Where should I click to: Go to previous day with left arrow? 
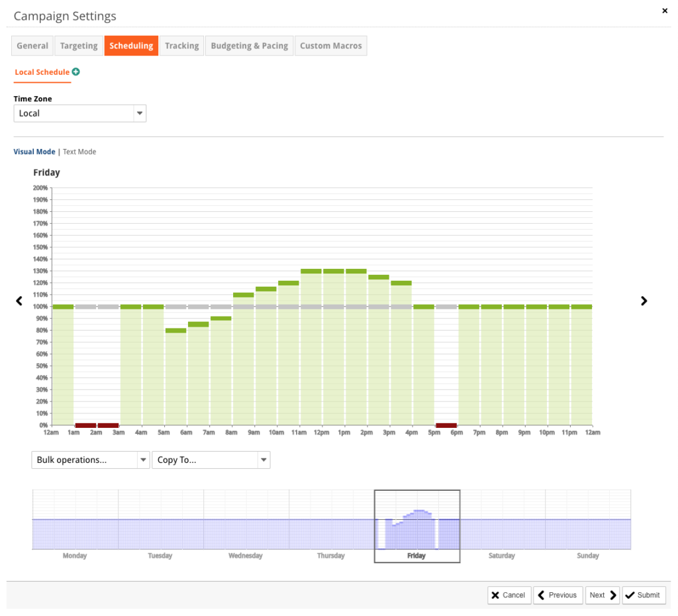(19, 301)
